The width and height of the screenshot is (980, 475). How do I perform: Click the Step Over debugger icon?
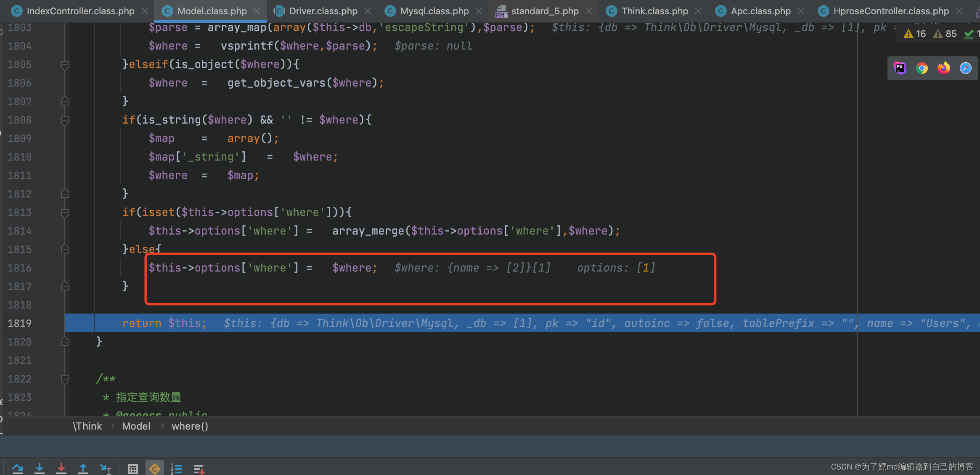click(17, 468)
